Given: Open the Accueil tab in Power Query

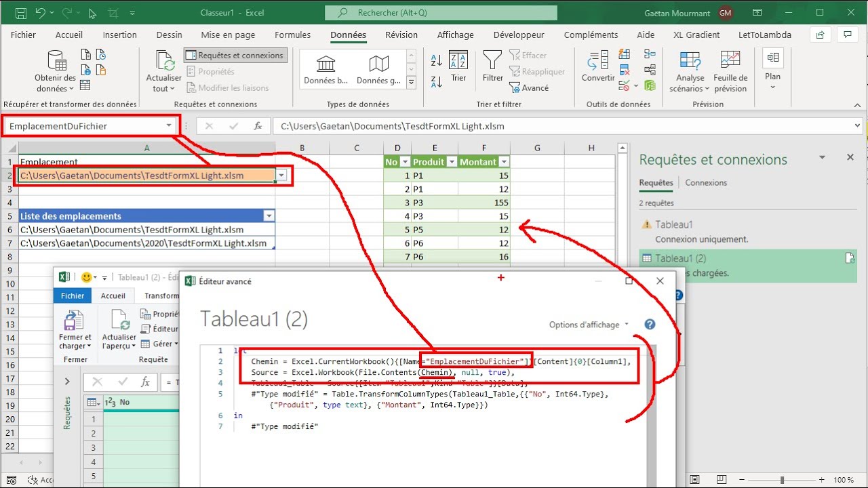Looking at the screenshot, I should click(113, 296).
